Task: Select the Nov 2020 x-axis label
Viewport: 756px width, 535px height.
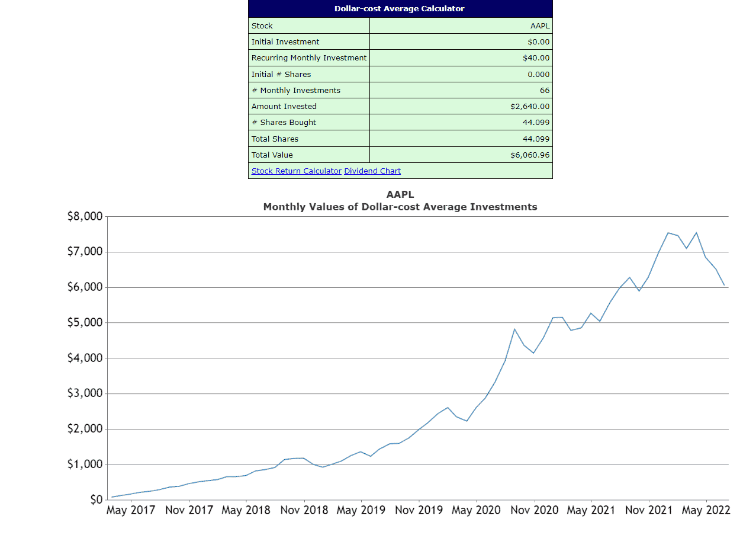Action: pyautogui.click(x=534, y=511)
